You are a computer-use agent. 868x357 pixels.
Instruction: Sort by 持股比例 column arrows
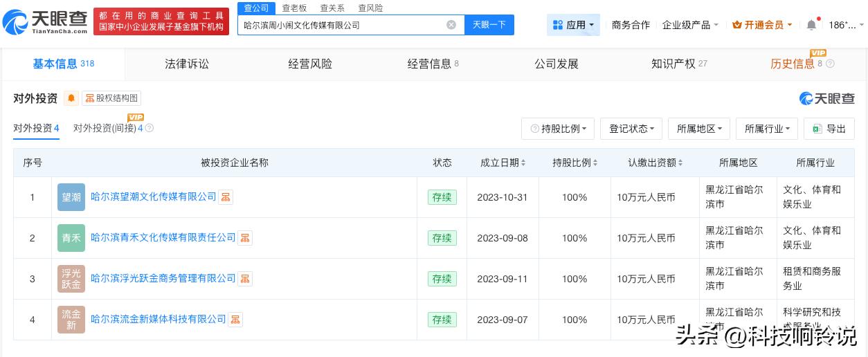[x=595, y=163]
